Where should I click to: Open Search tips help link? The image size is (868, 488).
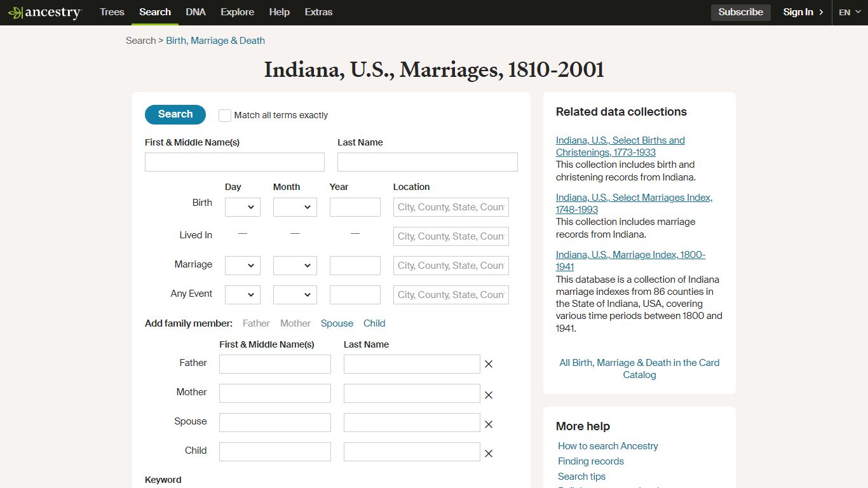tap(582, 477)
